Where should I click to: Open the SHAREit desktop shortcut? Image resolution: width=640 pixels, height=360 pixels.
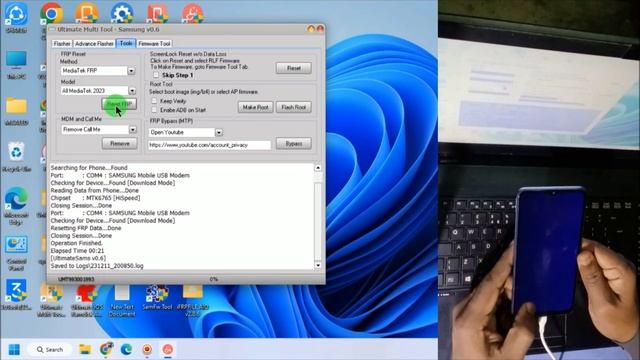click(16, 16)
